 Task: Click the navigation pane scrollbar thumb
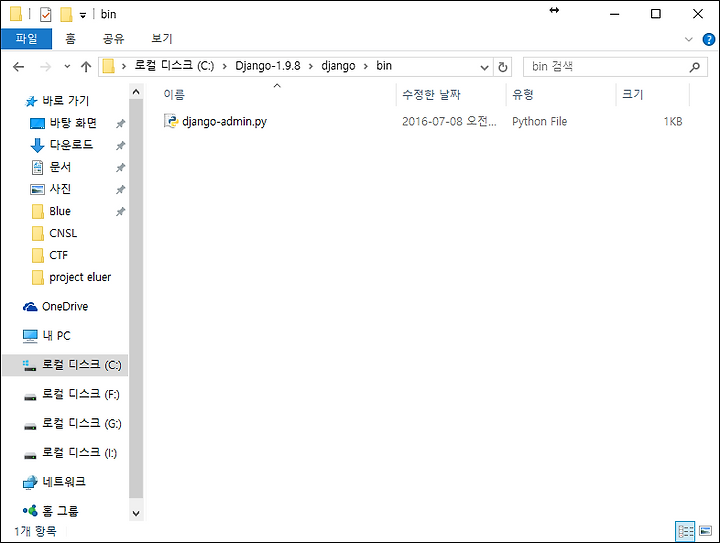coord(136,299)
